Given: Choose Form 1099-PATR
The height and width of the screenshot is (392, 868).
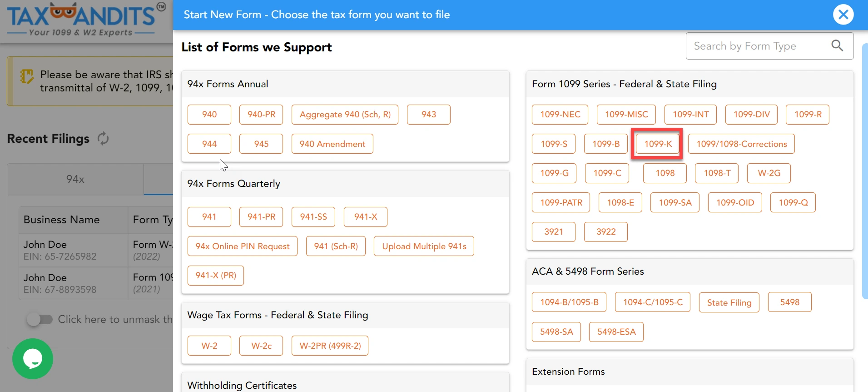Looking at the screenshot, I should [561, 202].
